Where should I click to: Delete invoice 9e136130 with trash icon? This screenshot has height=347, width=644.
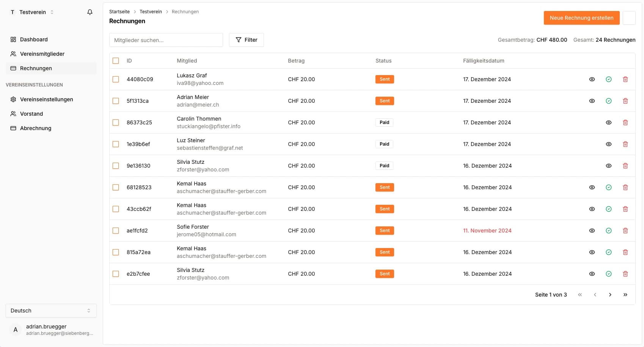click(625, 166)
